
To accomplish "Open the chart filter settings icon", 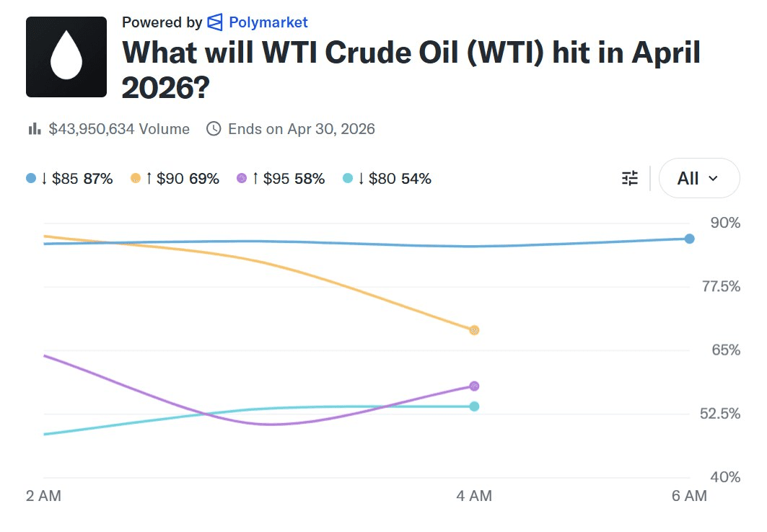I will [630, 178].
